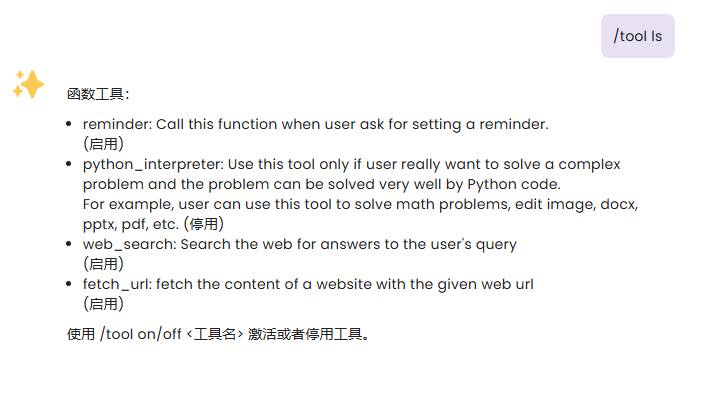Click the 启用 status under fetch_url
The height and width of the screenshot is (393, 705).
(103, 304)
